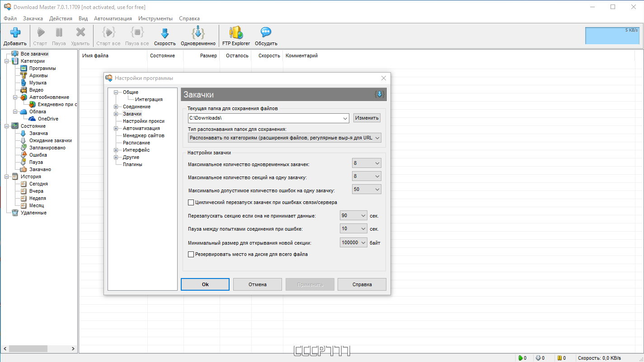Viewport: 644px width, 362px height.
Task: Enable Циклический перезапуск закачек checkbox
Action: (x=191, y=202)
